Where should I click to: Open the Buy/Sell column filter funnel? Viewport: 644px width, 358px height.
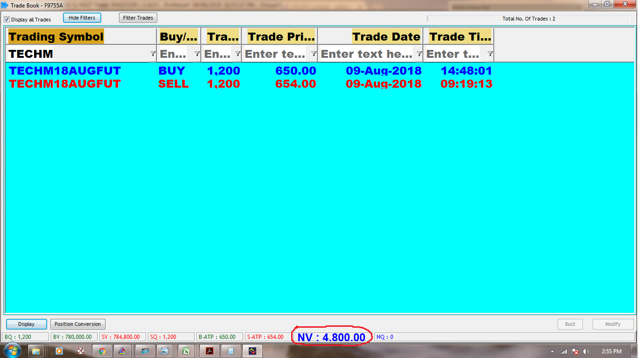click(x=197, y=54)
